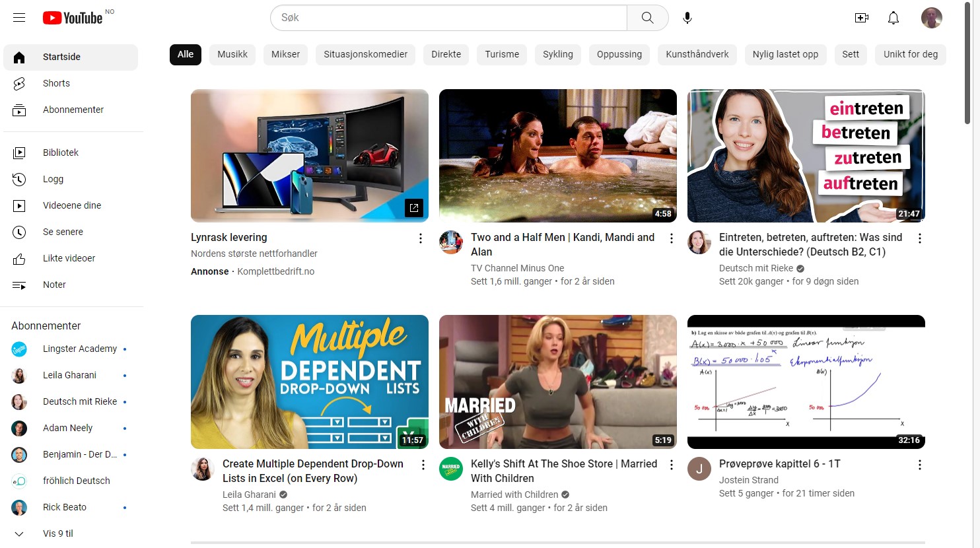Screen dimensions: 980x548
Task: Open Shorts from the sidebar
Action: (x=56, y=83)
